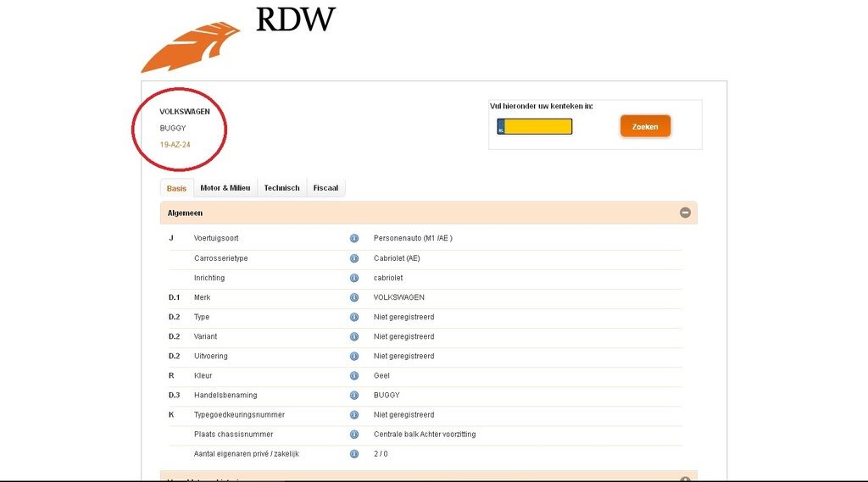The image size is (868, 482).
Task: Click the info icon for Type row
Action: click(354, 317)
